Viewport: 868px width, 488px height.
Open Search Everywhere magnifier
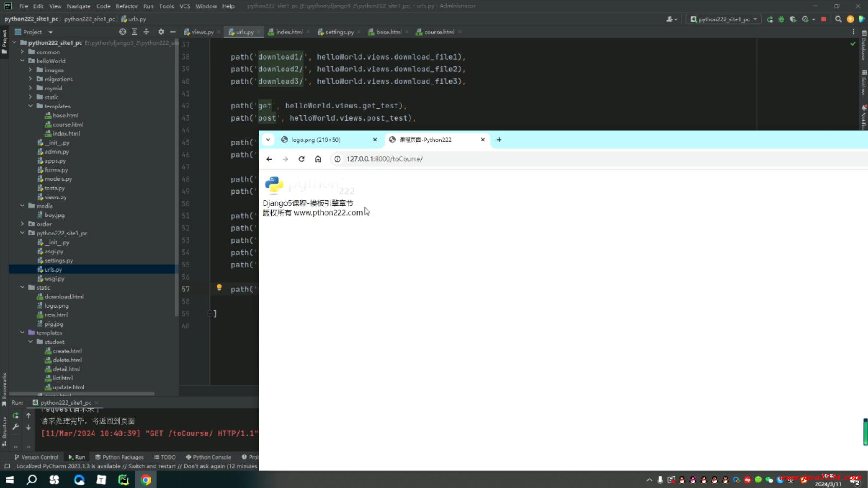(838, 19)
